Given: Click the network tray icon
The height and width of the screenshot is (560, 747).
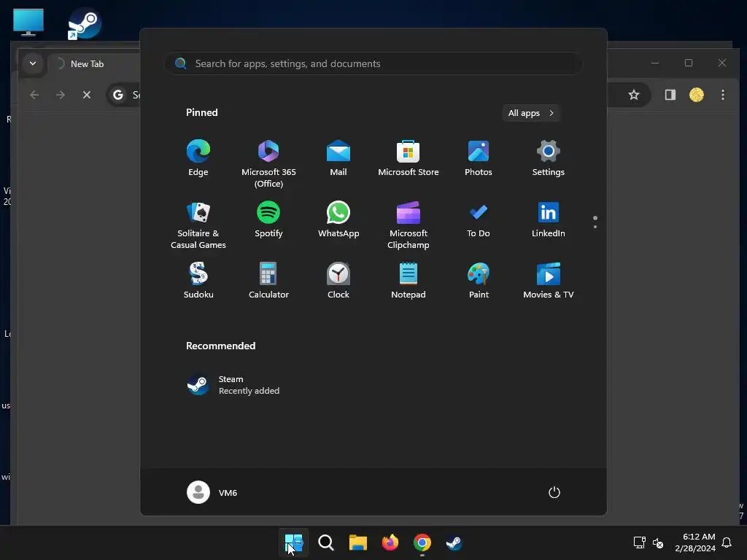Looking at the screenshot, I should coord(639,542).
